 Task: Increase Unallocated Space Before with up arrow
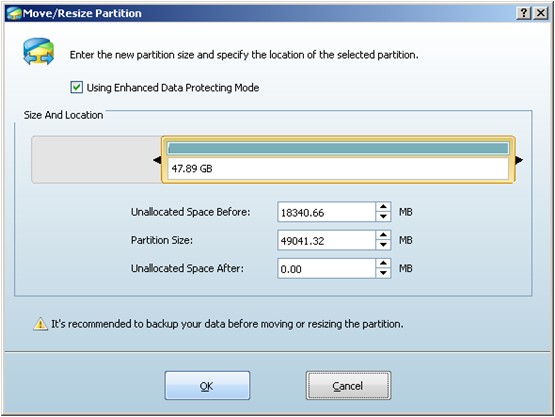point(383,207)
